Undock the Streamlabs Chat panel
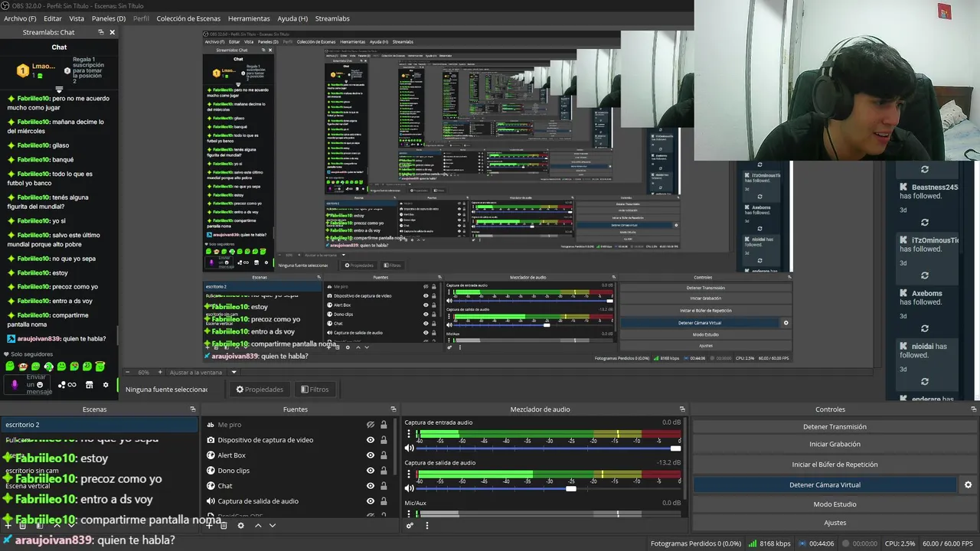 click(x=101, y=32)
